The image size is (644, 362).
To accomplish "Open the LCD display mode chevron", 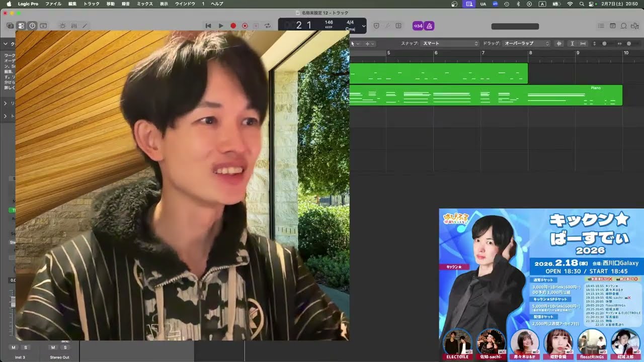I will pos(363,26).
